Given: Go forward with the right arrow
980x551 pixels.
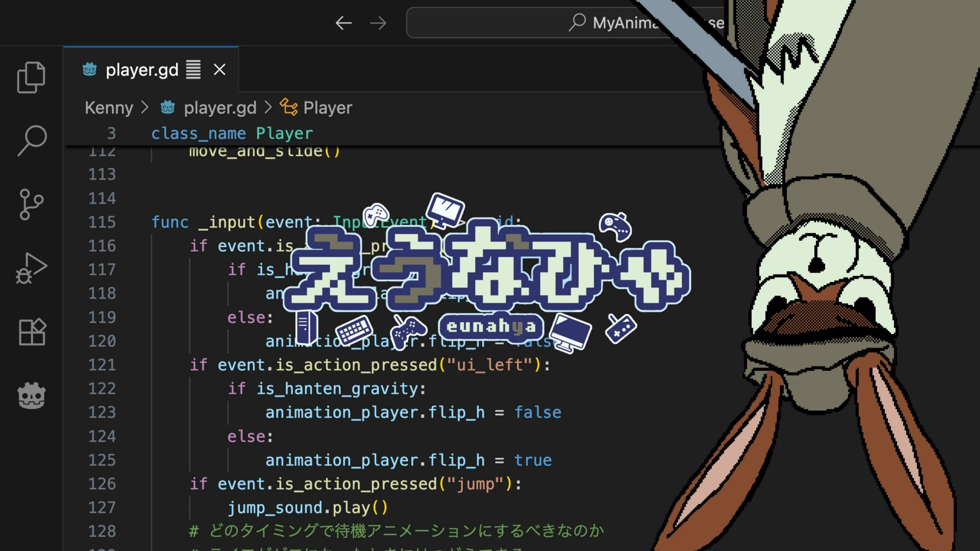Looking at the screenshot, I should 378,23.
